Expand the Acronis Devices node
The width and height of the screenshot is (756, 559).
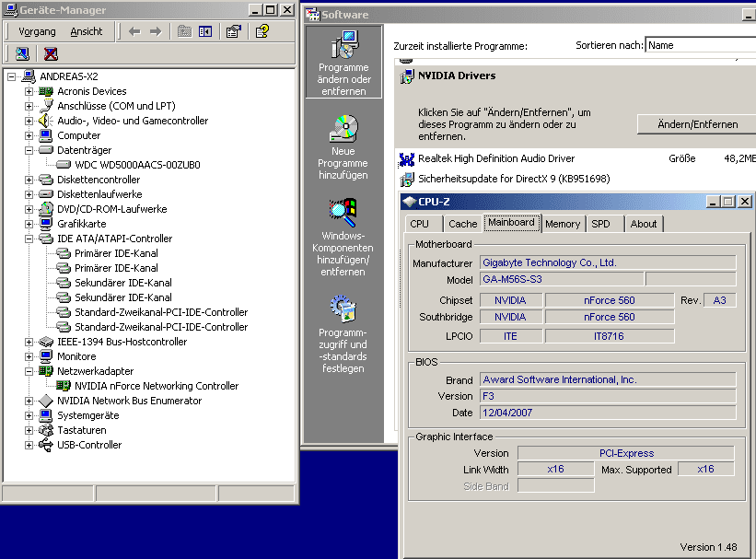click(29, 91)
